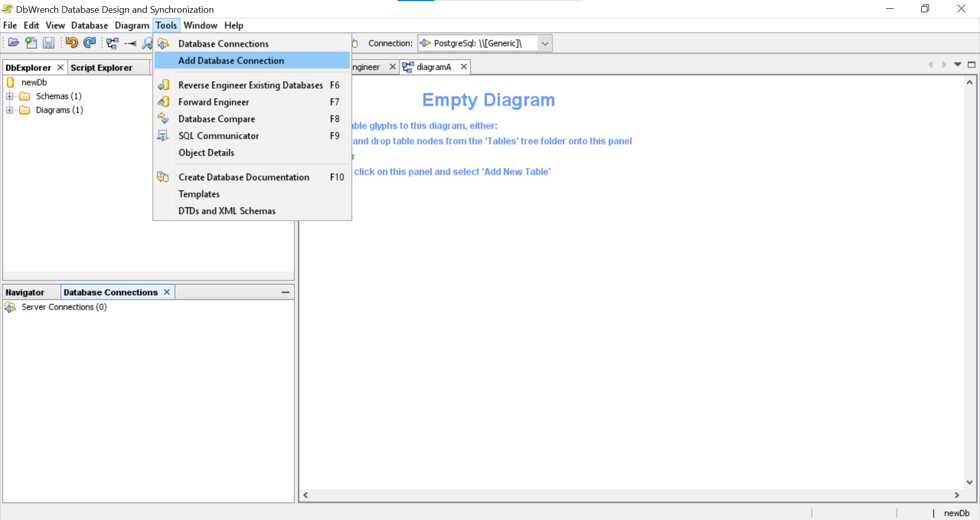Screen dimensions: 980x520
Task: Select Forward Engineer menu item
Action: tap(252, 102)
